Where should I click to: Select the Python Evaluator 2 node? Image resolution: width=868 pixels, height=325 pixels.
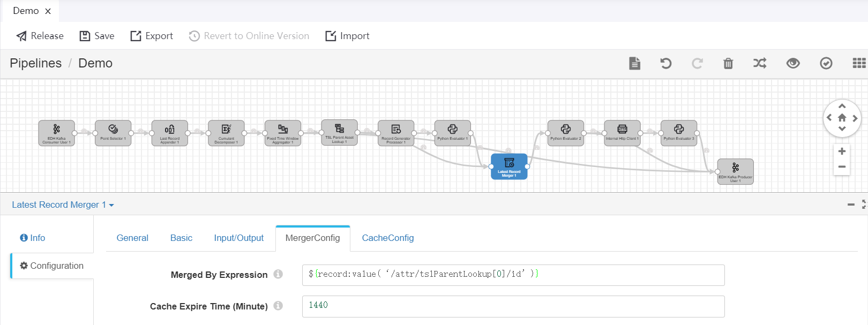[x=565, y=133]
